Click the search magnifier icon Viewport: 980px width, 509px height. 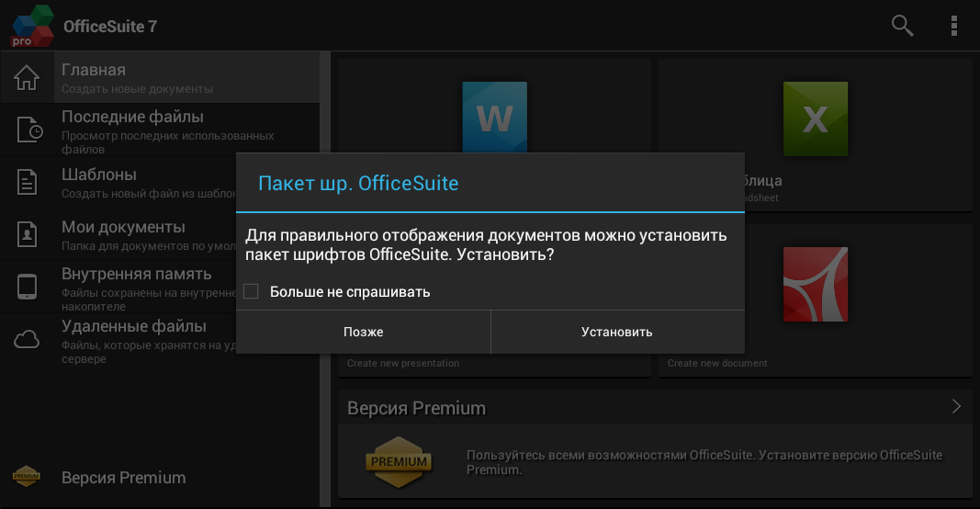coord(902,26)
